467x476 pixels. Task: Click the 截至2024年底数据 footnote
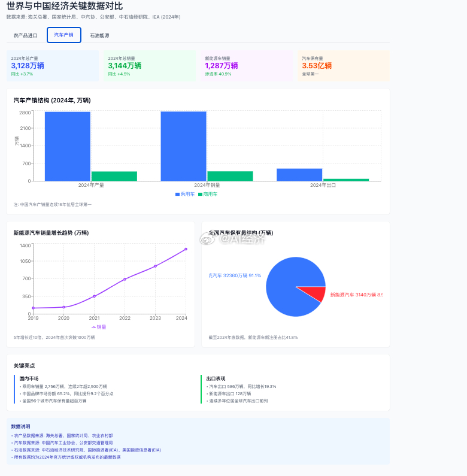pos(253,337)
